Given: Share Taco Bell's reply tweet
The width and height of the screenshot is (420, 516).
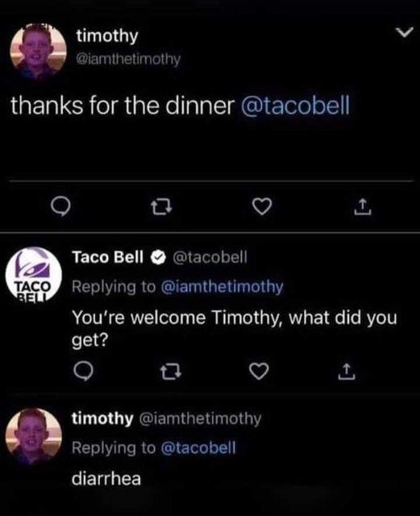Looking at the screenshot, I should 347,371.
